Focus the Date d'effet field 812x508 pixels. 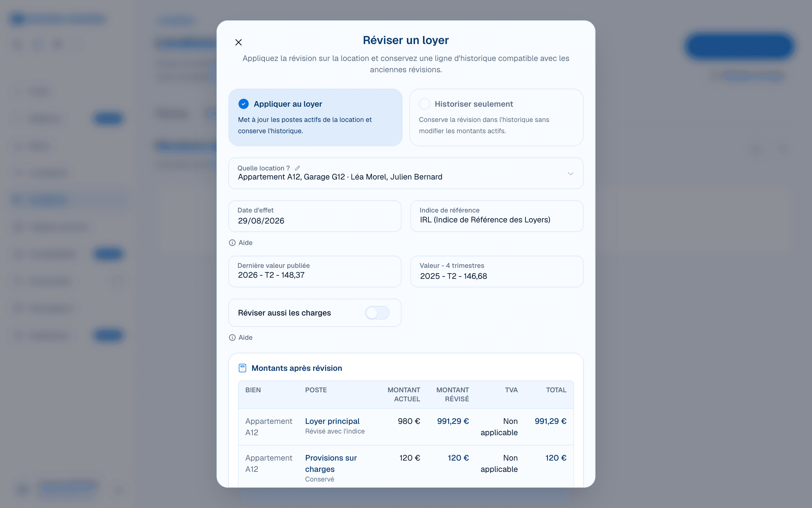click(x=315, y=216)
